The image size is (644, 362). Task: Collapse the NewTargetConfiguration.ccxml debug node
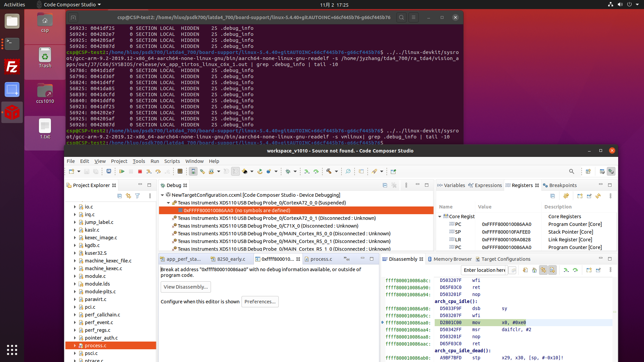pos(162,195)
